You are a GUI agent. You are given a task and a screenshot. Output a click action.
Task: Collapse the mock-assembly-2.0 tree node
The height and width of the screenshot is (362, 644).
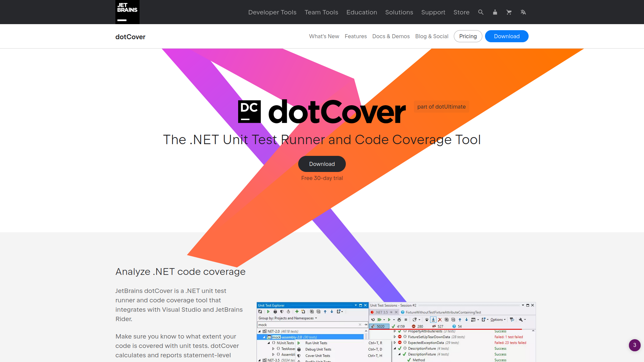click(265, 337)
